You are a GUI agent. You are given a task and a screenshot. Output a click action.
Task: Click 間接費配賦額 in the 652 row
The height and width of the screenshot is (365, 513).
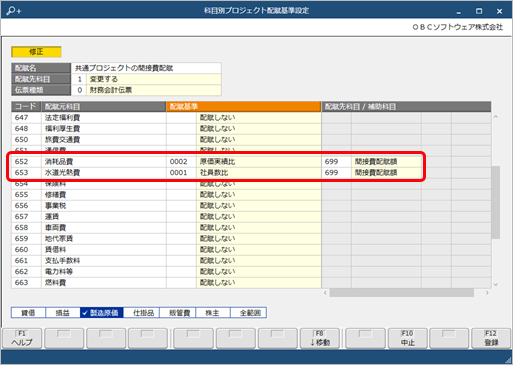pyautogui.click(x=386, y=162)
